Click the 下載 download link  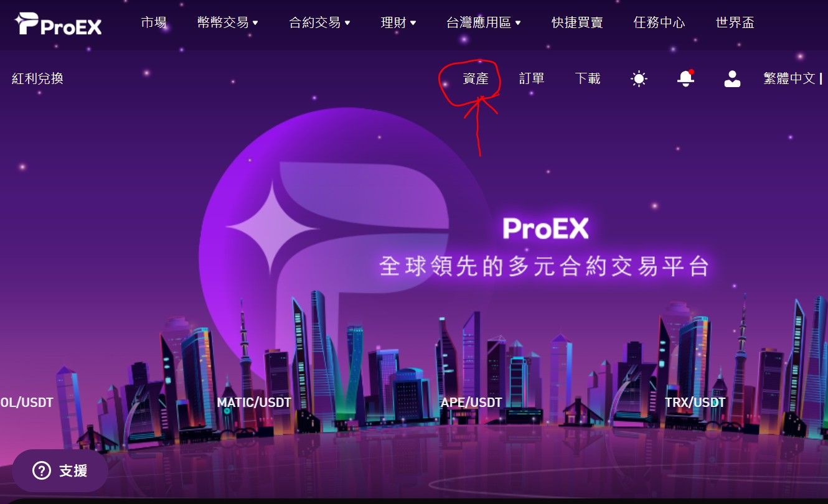point(588,78)
